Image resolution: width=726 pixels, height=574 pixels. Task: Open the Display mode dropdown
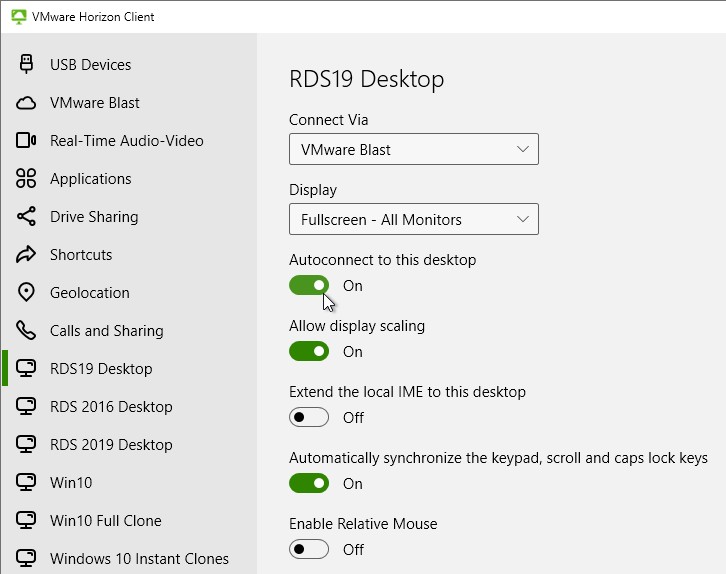(x=413, y=219)
